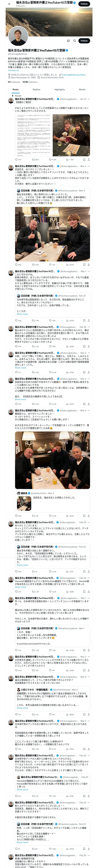
Task: Follow the account using the button below the banner
Action: pyautogui.click(x=84, y=41)
